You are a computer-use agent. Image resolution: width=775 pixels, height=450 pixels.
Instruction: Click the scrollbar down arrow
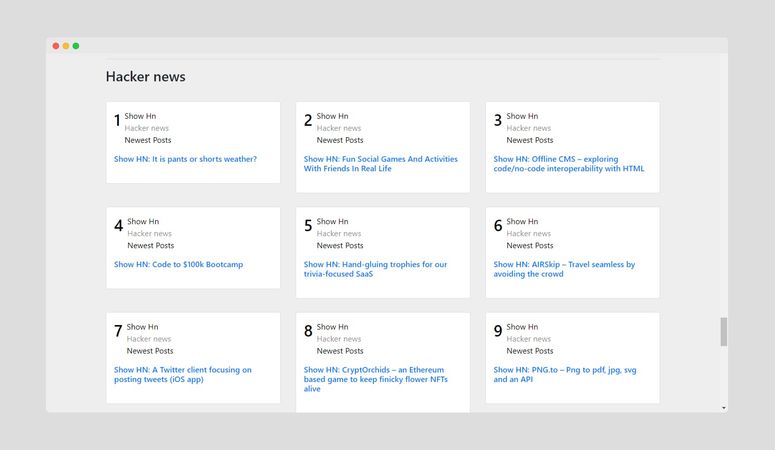pos(724,408)
